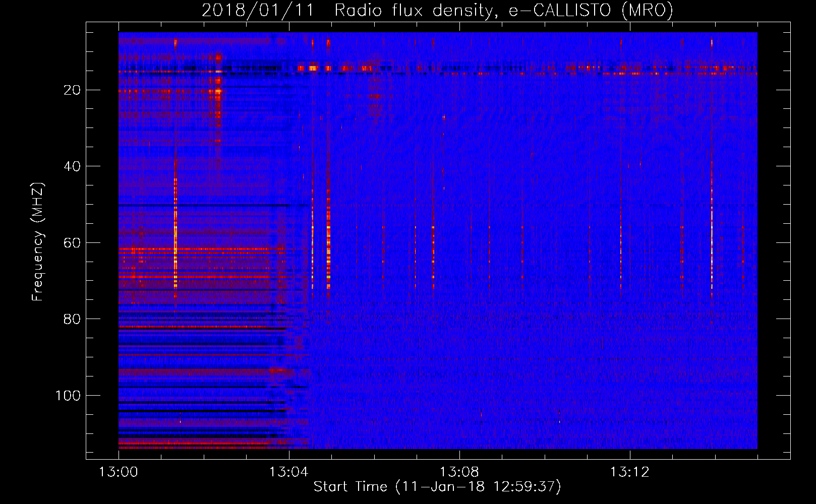Click the '20' frequency tick label
816x504 pixels.
click(72, 90)
